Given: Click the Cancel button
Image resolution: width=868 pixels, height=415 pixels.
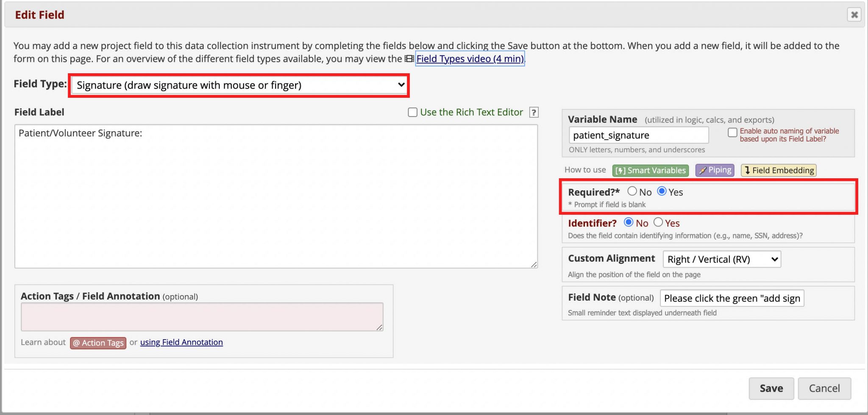Looking at the screenshot, I should pyautogui.click(x=824, y=388).
